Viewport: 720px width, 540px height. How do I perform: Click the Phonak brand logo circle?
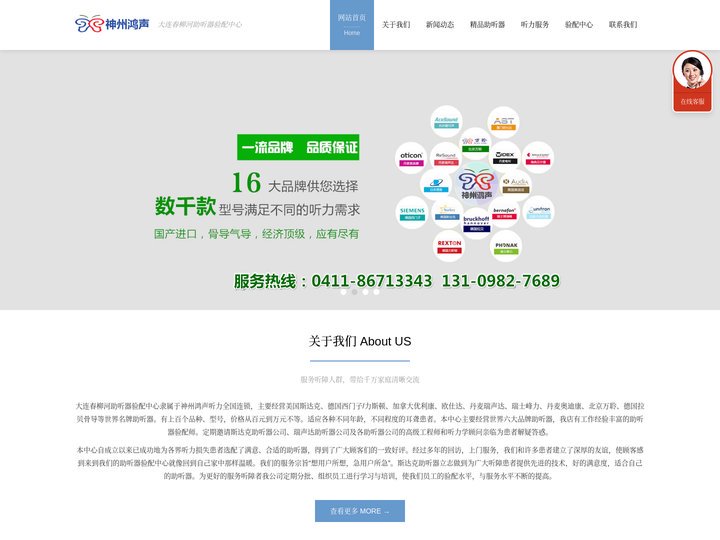[x=506, y=247]
